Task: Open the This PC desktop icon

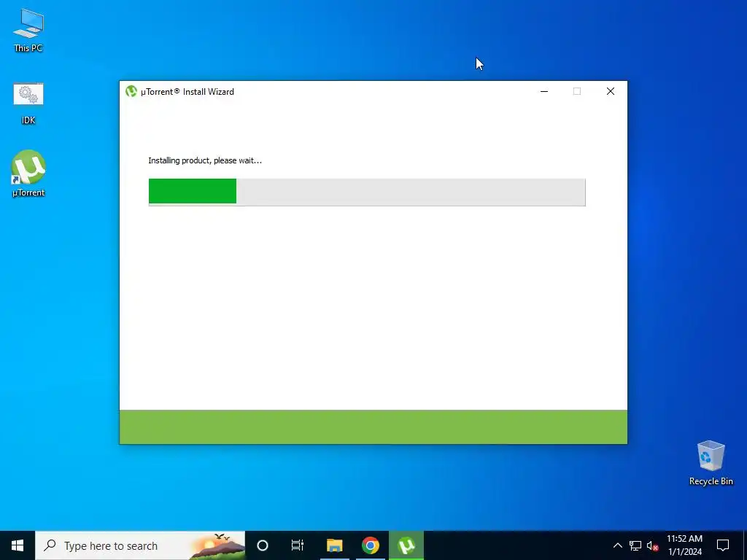Action: [x=28, y=31]
